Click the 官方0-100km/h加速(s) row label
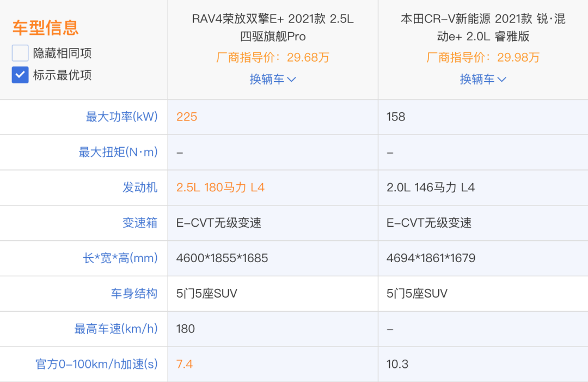The image size is (588, 382). 97,364
